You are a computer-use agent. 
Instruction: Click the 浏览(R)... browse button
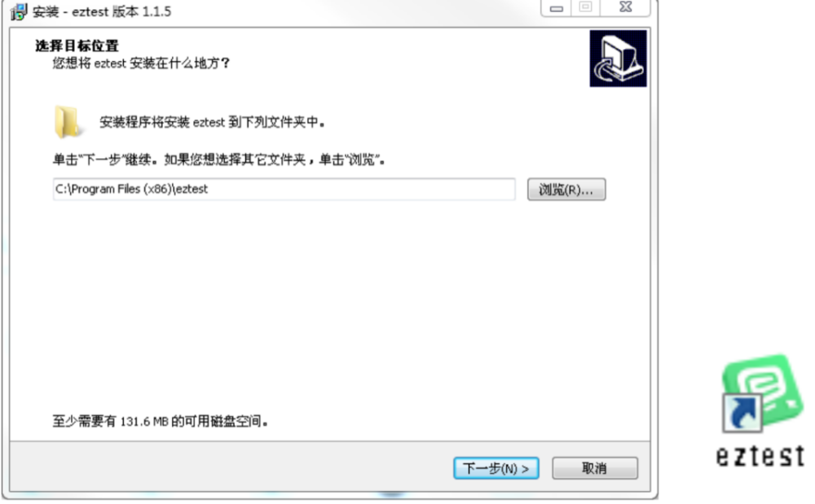(566, 190)
